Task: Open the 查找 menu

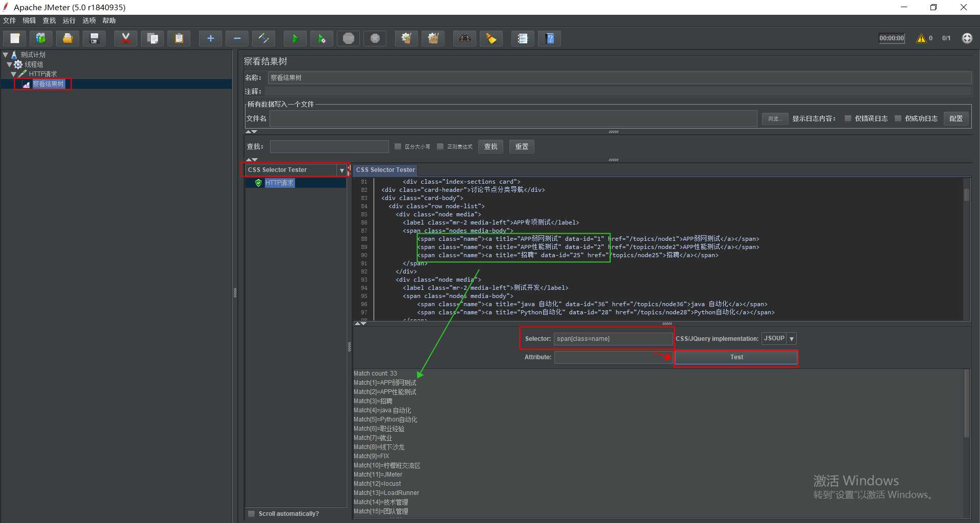Action: click(49, 20)
